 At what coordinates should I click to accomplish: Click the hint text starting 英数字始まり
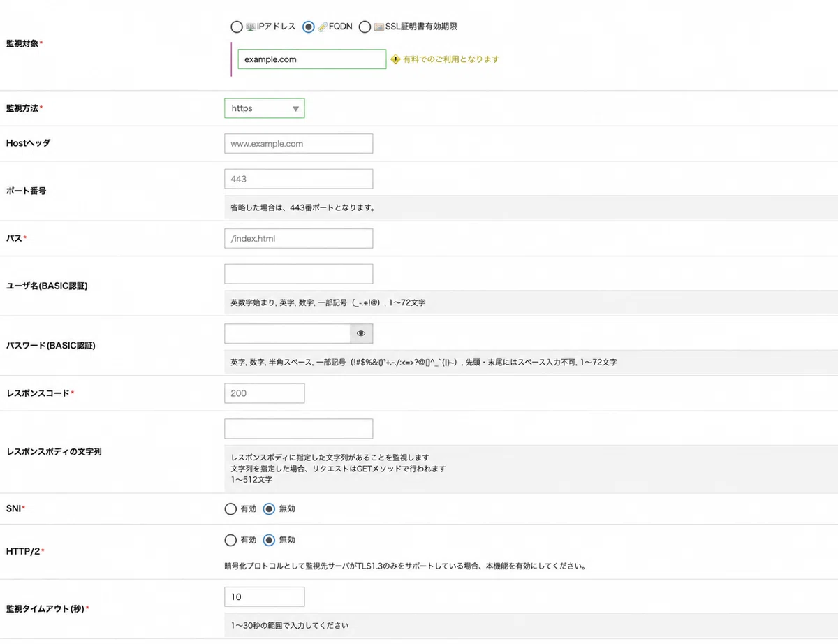pyautogui.click(x=328, y=303)
